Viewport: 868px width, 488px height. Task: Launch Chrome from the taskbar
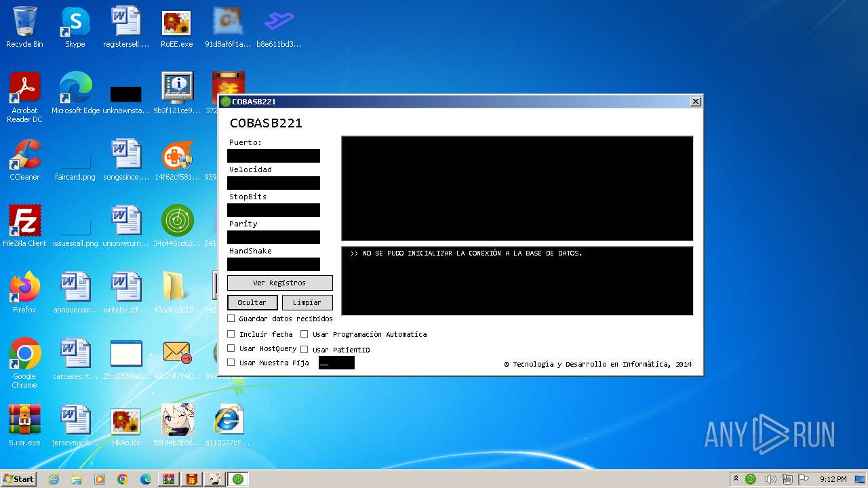123,479
